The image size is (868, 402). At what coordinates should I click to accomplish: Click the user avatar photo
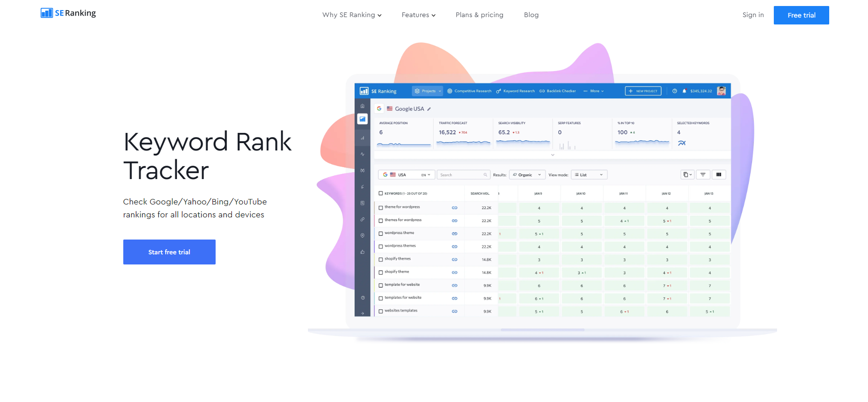(x=721, y=91)
